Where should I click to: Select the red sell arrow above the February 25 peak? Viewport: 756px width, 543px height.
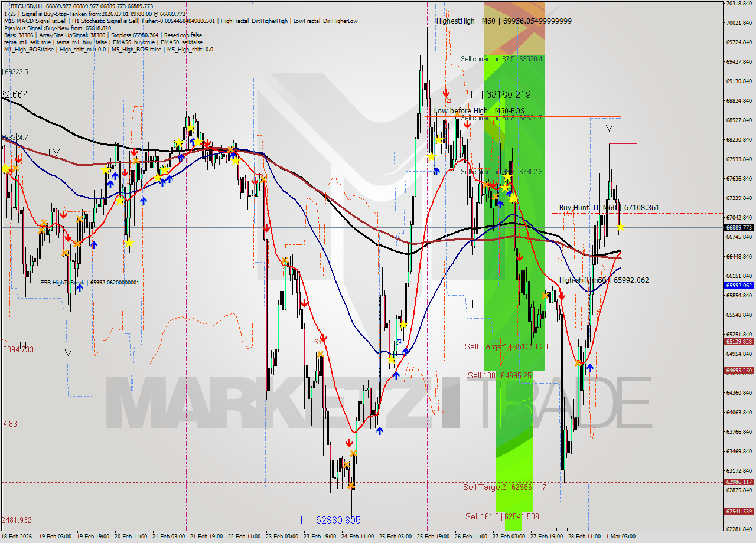[446, 93]
